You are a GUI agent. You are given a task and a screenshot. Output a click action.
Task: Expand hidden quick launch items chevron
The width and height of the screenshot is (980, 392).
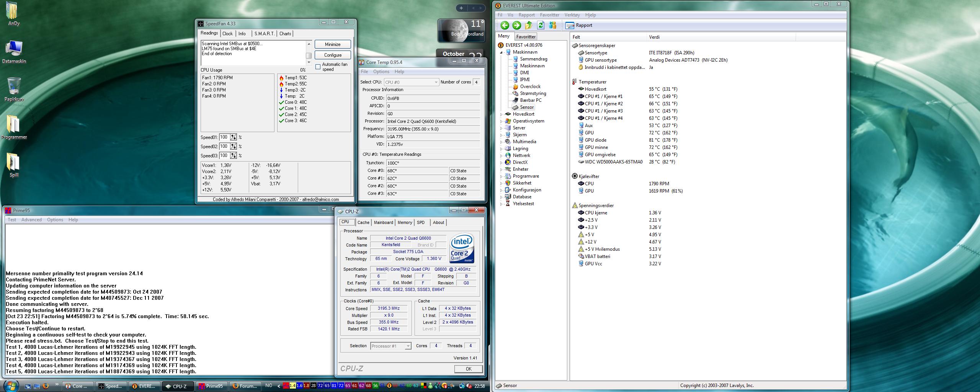tap(57, 384)
